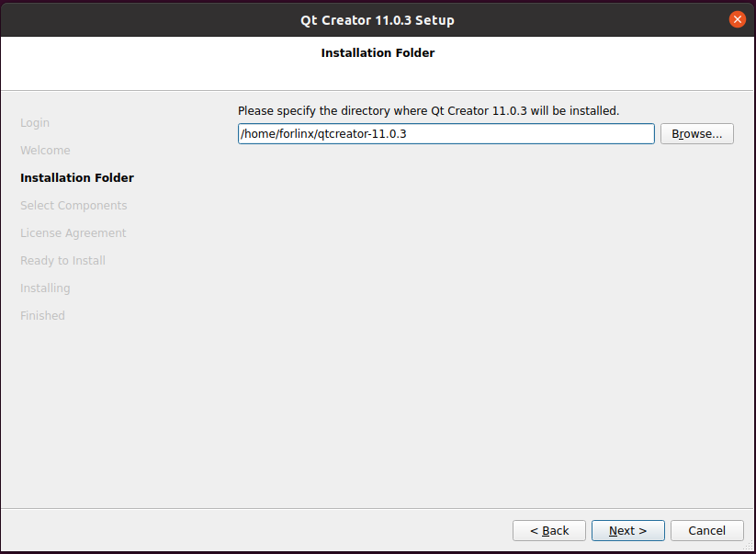Select the Select Components sidebar step
The image size is (756, 554).
(x=73, y=206)
